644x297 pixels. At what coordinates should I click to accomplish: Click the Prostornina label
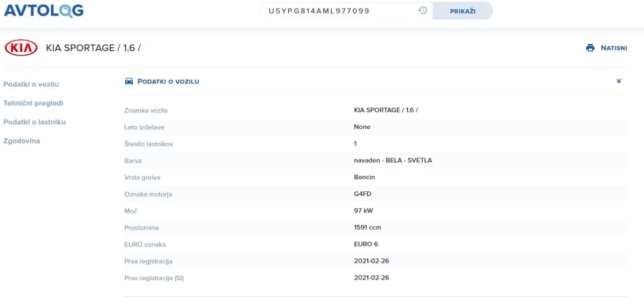pos(141,228)
